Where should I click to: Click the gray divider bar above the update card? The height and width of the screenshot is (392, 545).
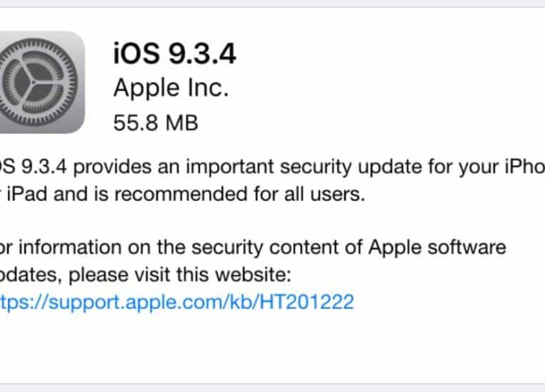[273, 3]
